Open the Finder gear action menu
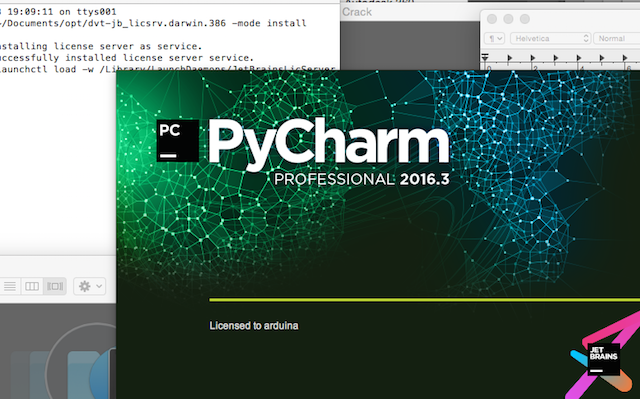This screenshot has height=399, width=640. pyautogui.click(x=90, y=286)
